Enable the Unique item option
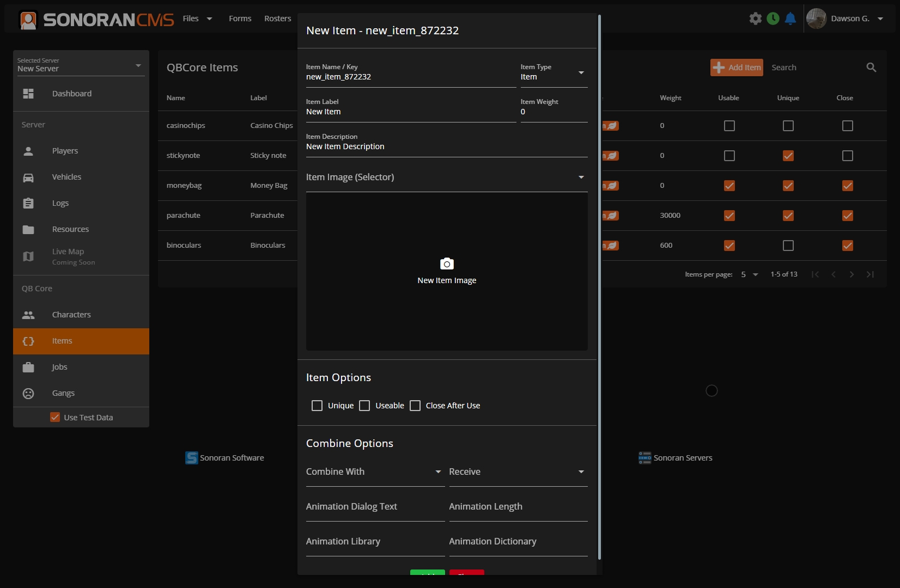Screen dimensions: 900x588 coord(317,406)
